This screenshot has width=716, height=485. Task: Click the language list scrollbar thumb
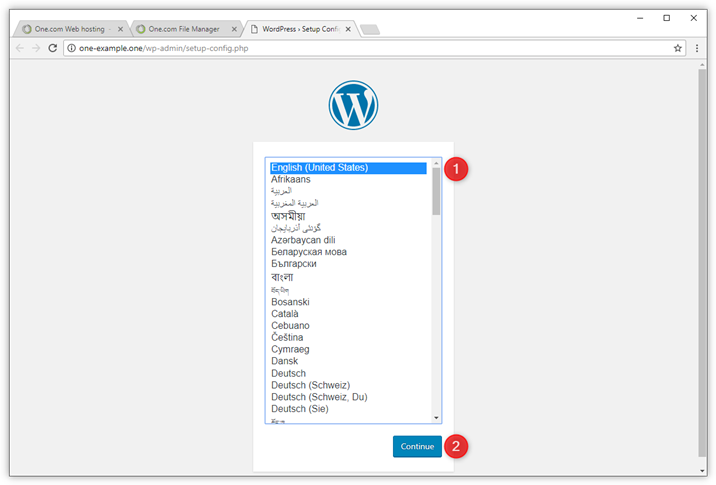click(x=436, y=191)
